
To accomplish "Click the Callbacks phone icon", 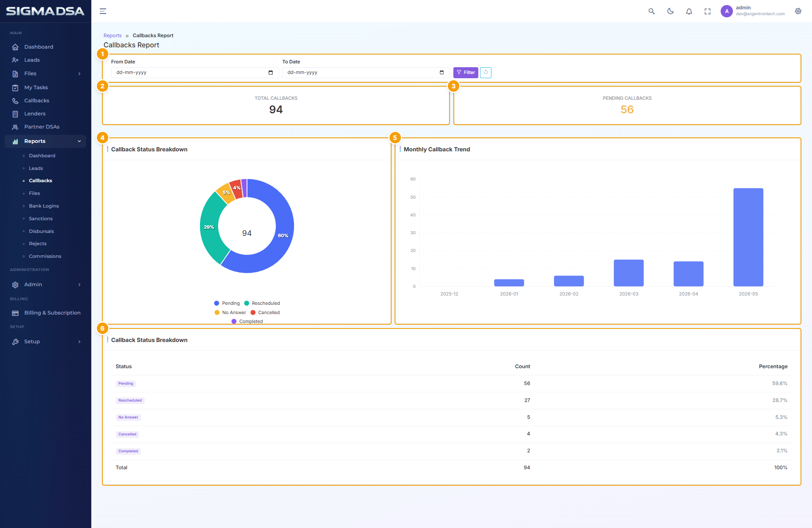I will point(15,101).
